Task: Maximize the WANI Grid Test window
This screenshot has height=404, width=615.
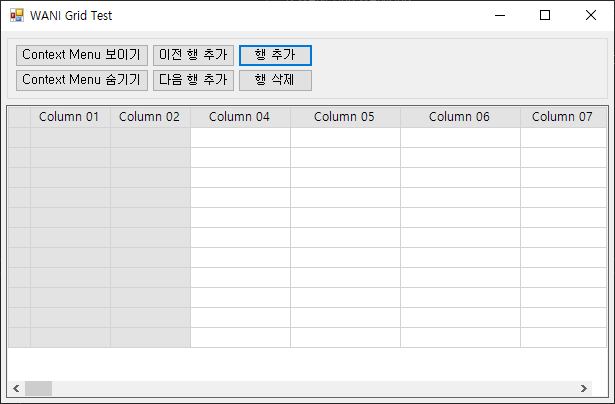Action: tap(545, 15)
